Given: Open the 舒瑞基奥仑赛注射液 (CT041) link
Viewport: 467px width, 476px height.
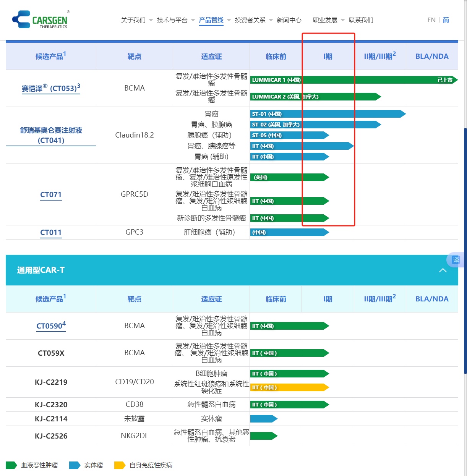Looking at the screenshot, I should (x=51, y=135).
